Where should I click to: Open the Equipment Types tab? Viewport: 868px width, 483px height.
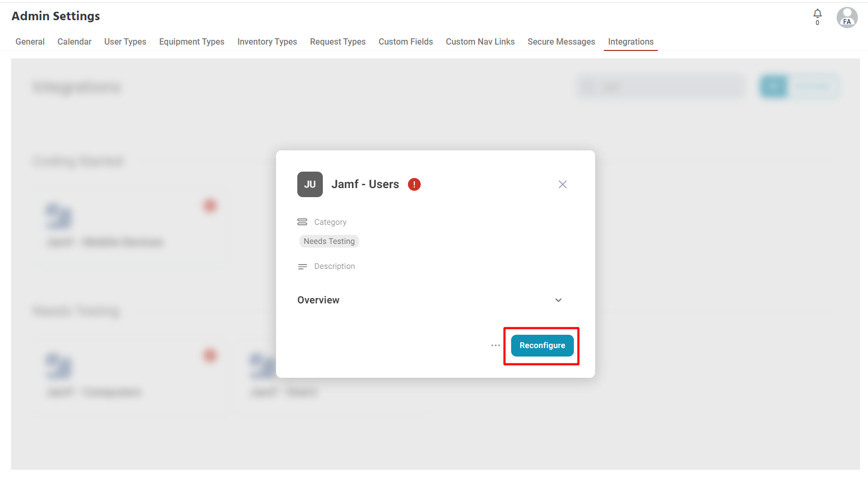tap(191, 41)
